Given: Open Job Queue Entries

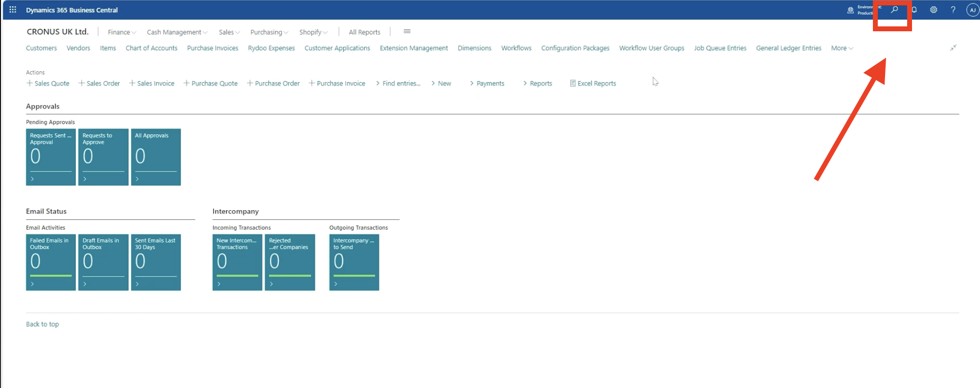Looking at the screenshot, I should coord(720,48).
